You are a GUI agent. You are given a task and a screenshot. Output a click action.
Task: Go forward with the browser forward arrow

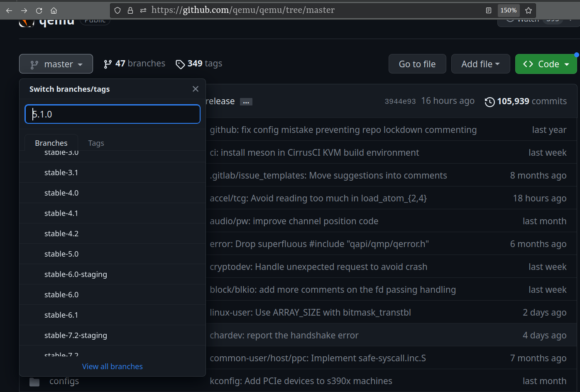24,10
